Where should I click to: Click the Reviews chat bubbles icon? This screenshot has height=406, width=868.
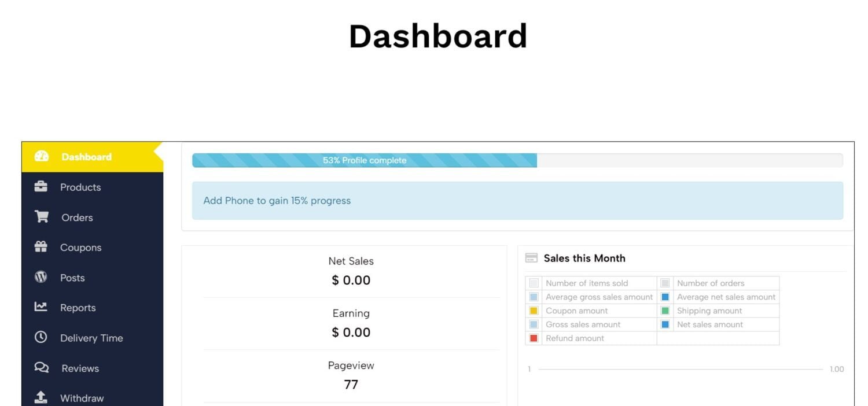41,367
